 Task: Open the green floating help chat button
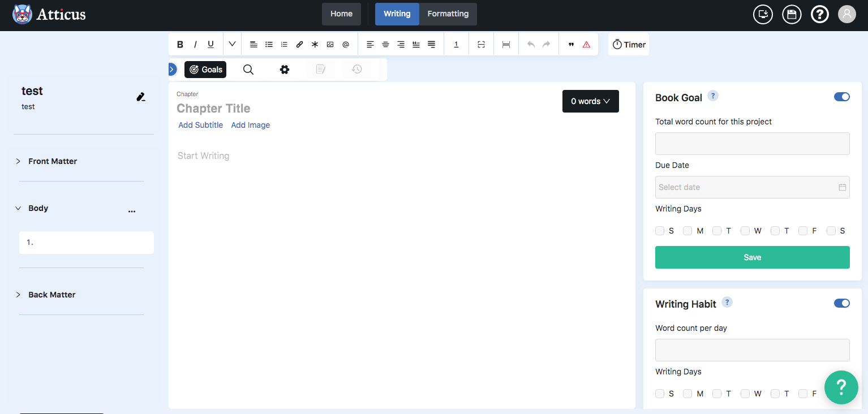841,387
